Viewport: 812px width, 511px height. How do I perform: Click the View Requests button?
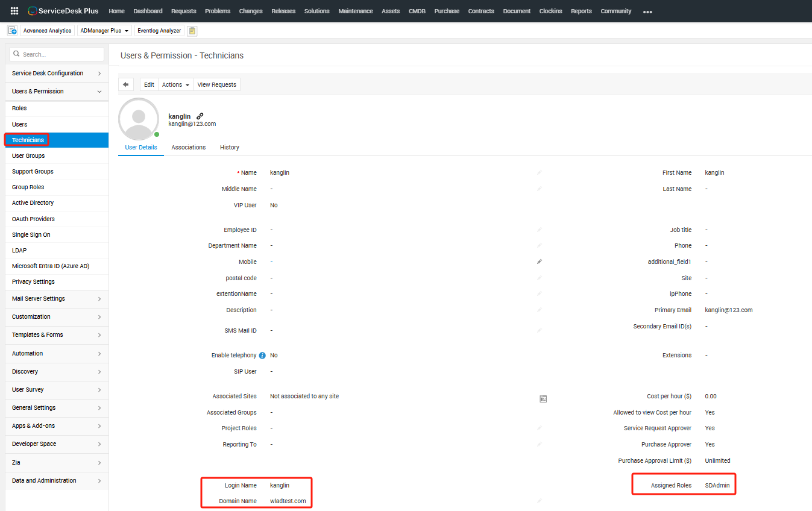point(216,84)
